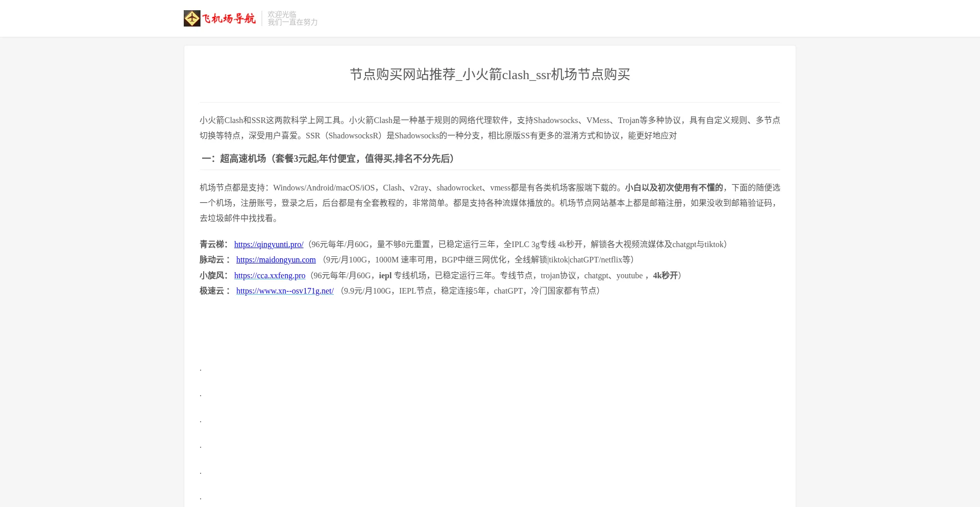Click the 脉动云 description starting 9元/月100G
This screenshot has width=980, height=507.
click(478, 260)
